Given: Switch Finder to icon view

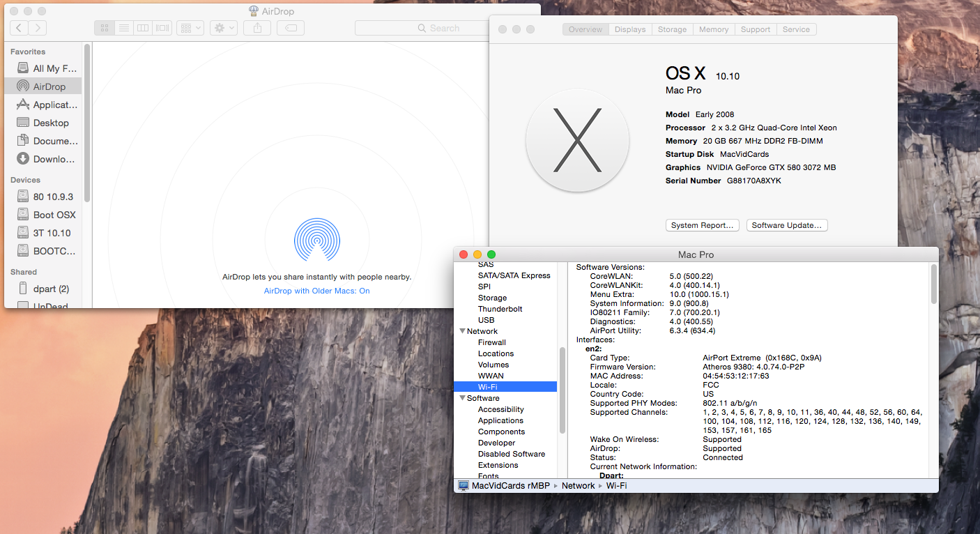Looking at the screenshot, I should pos(105,28).
